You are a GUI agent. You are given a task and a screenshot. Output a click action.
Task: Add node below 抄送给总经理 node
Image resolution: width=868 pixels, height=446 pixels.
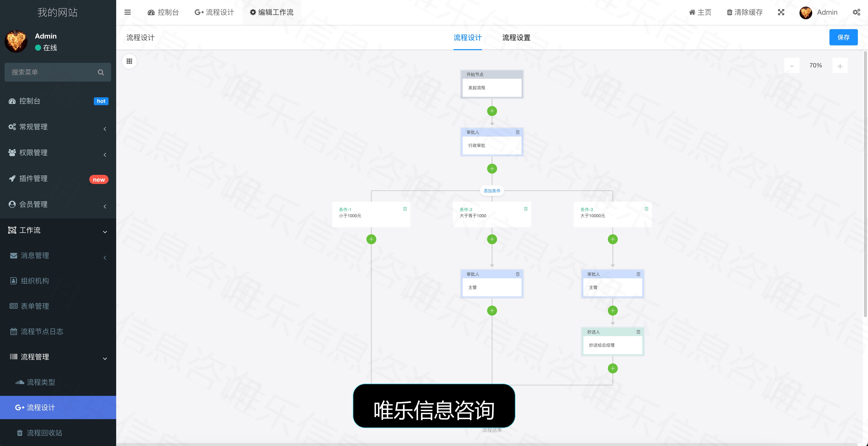(x=613, y=368)
